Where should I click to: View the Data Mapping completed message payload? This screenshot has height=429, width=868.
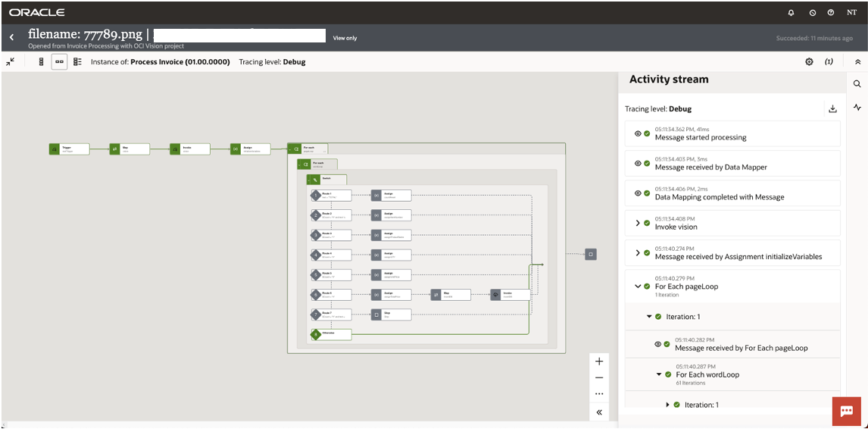[638, 193]
